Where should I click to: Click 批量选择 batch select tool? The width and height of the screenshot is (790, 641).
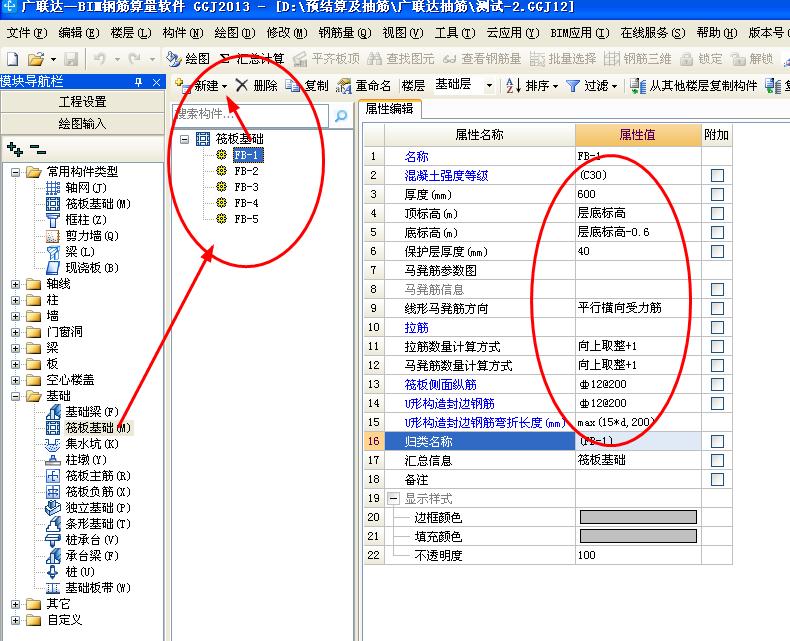click(563, 59)
